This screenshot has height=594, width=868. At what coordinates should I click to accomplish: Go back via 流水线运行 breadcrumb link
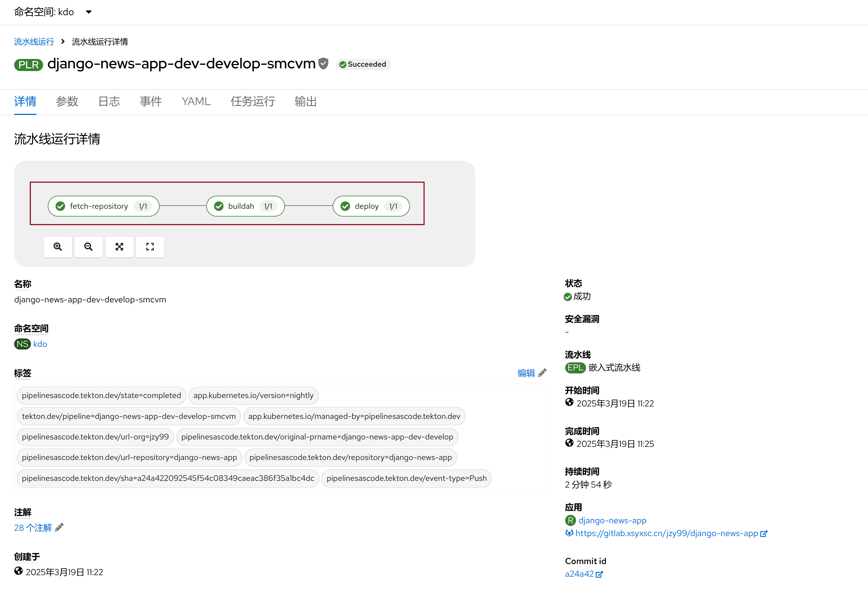[x=34, y=41]
